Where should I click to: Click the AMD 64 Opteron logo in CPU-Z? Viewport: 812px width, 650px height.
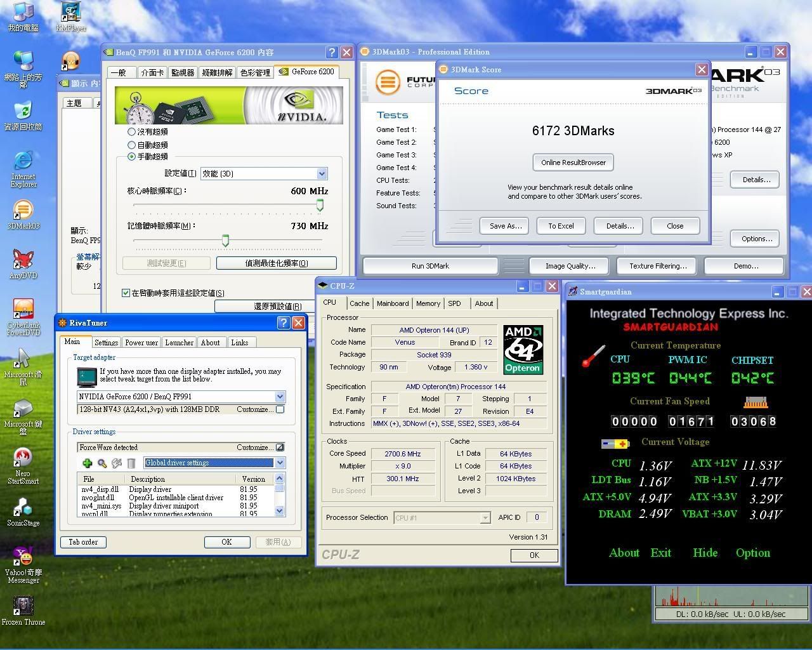[x=523, y=350]
